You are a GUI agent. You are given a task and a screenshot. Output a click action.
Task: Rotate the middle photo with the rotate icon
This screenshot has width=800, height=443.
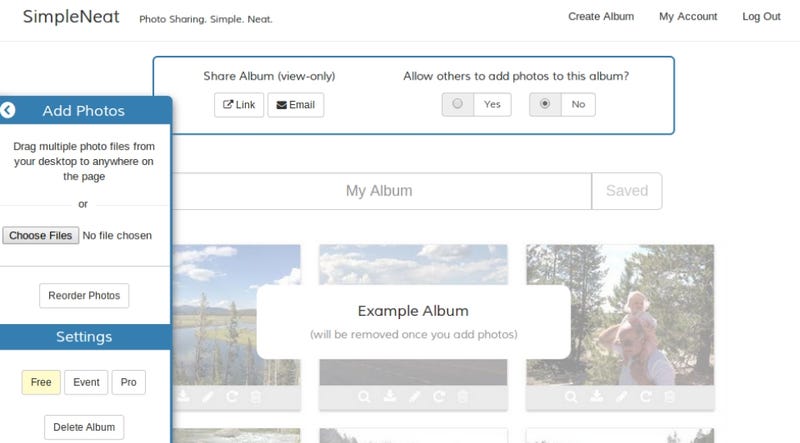(x=439, y=396)
